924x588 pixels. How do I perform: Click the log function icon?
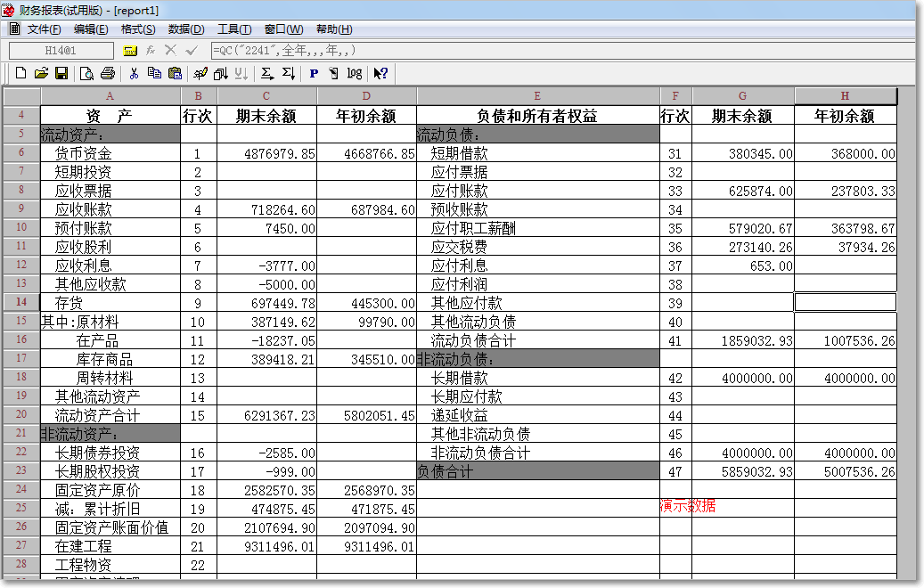point(355,73)
